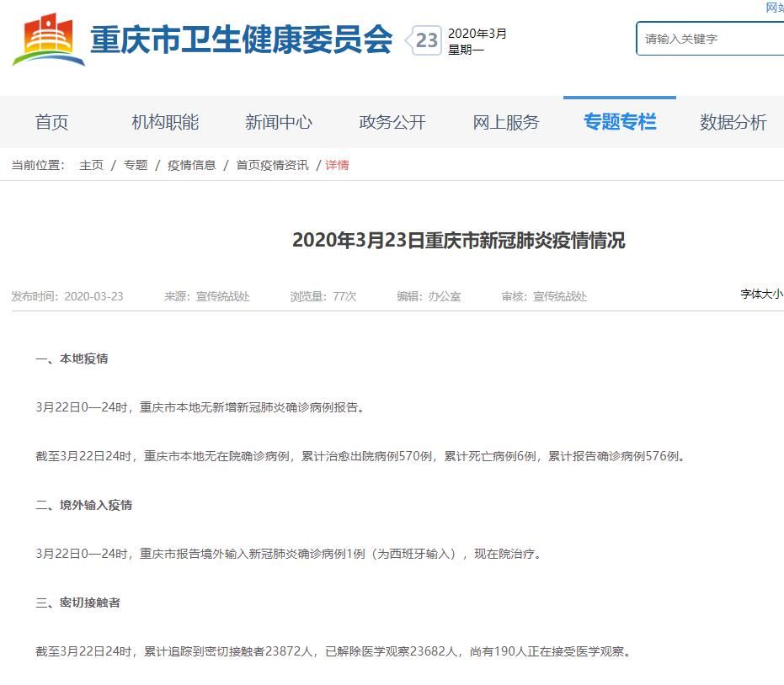Select the 政务公开 menu item
Image resolution: width=784 pixels, height=685 pixels.
point(392,122)
